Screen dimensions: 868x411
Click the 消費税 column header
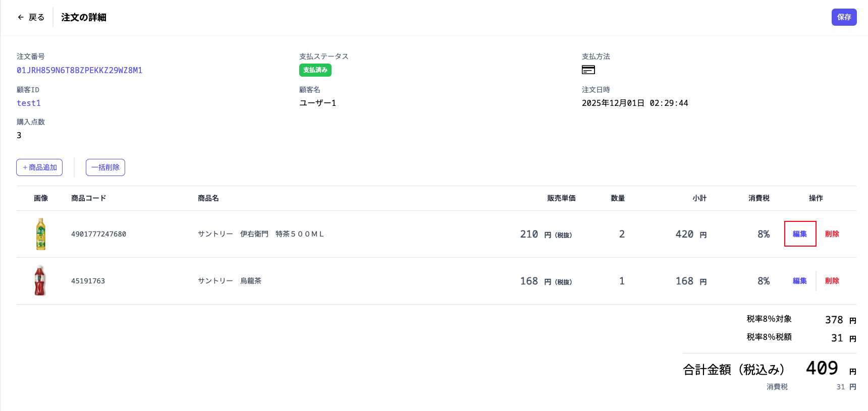pyautogui.click(x=759, y=198)
